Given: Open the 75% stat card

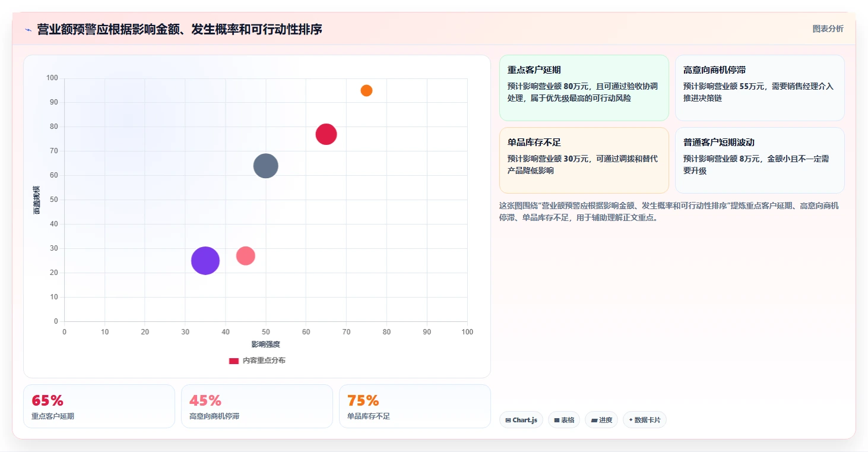Looking at the screenshot, I should point(415,406).
